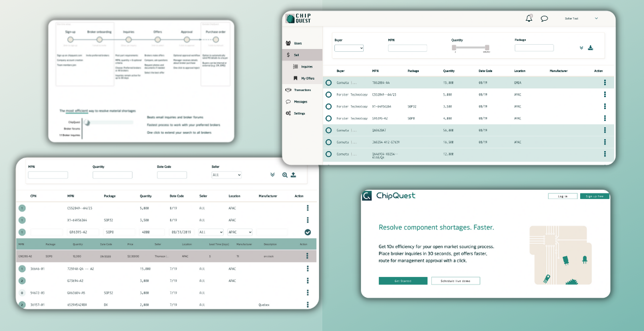Click the Package filter input field

(534, 48)
